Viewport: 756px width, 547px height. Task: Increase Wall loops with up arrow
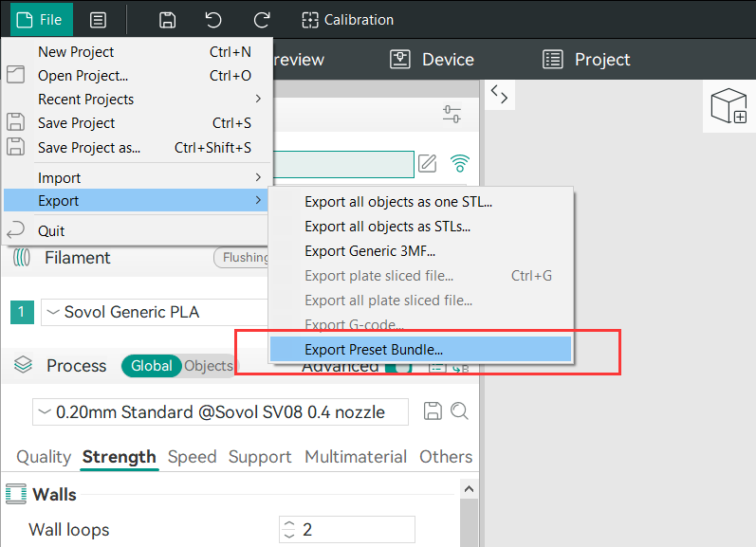coord(289,524)
